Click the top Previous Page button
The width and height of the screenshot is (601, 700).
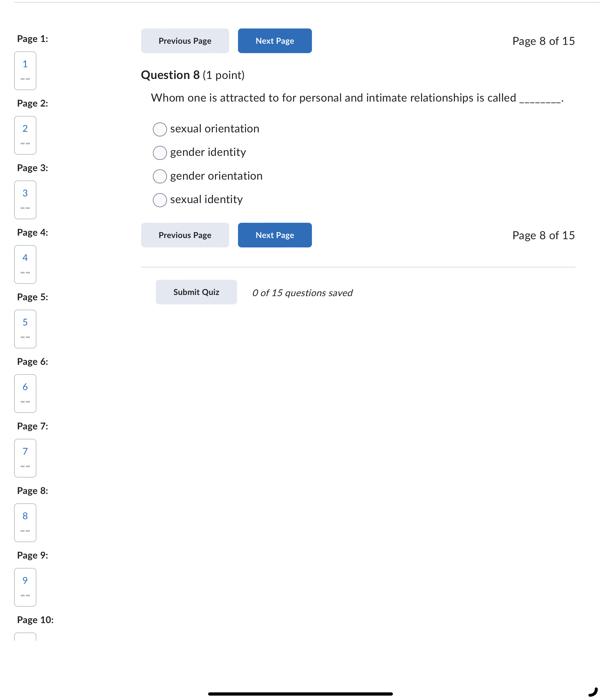185,41
